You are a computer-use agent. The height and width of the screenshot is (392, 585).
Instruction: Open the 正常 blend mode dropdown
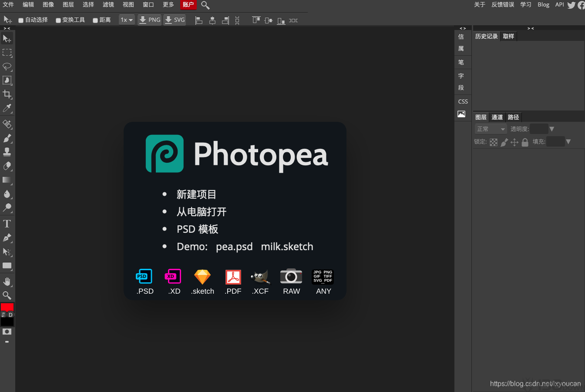click(491, 129)
